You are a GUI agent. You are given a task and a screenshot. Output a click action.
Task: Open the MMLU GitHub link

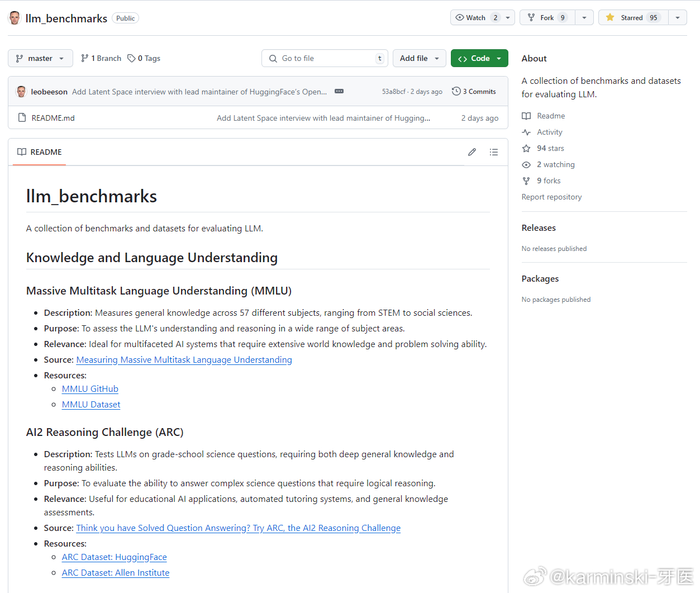90,389
